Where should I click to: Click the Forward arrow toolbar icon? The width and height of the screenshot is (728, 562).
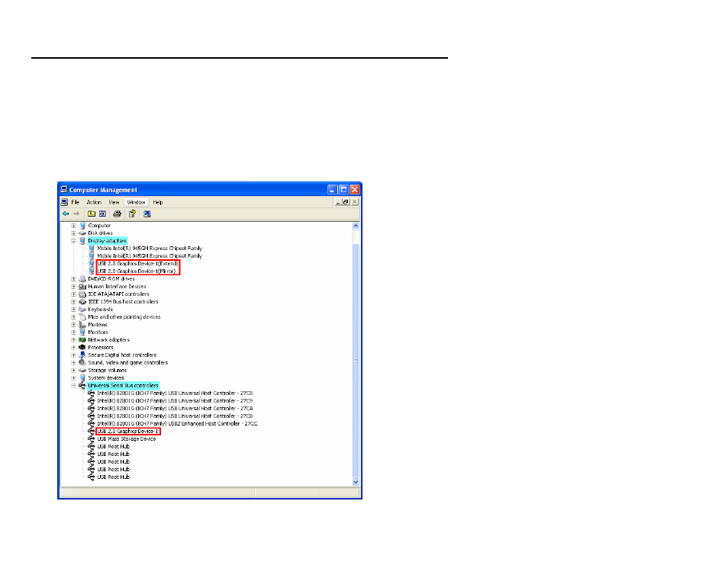tap(76, 214)
